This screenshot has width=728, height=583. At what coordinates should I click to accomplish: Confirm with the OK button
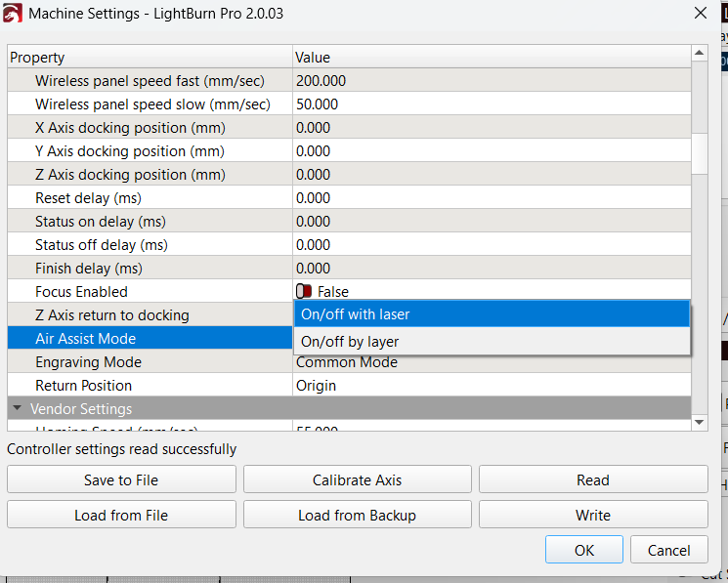coord(583,550)
